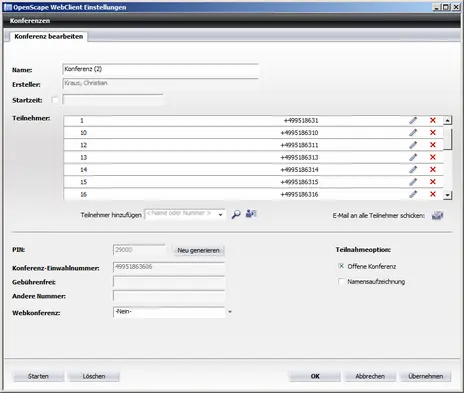
Task: Close the Einstellungen window
Action: pos(456,7)
